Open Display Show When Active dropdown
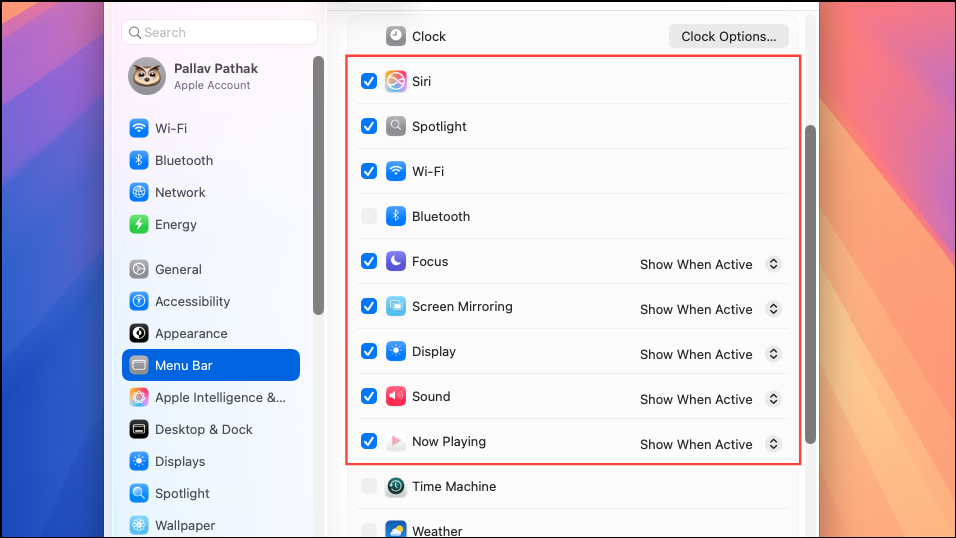This screenshot has height=538, width=956. pyautogui.click(x=710, y=354)
